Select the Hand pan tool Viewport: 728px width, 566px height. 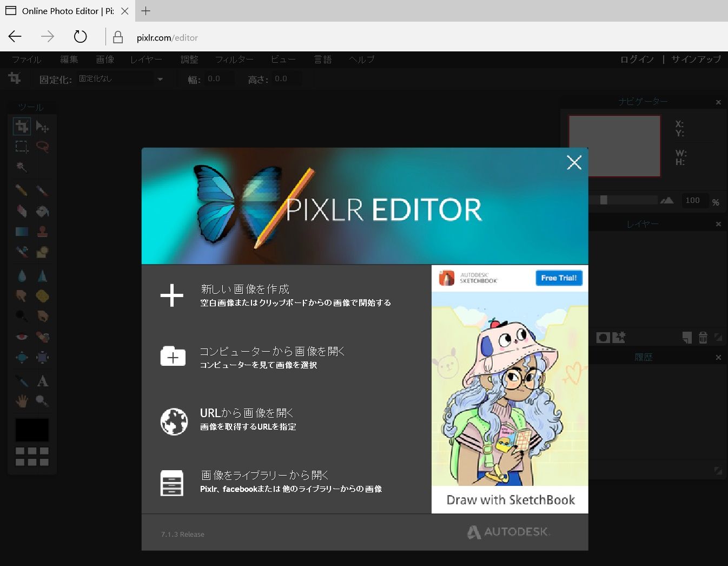point(22,401)
